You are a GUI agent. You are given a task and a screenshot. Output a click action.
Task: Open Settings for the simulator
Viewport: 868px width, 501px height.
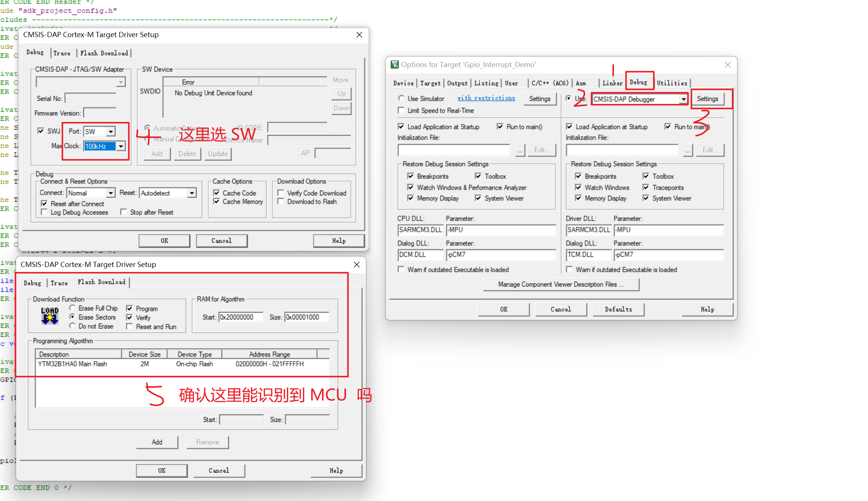pos(540,99)
